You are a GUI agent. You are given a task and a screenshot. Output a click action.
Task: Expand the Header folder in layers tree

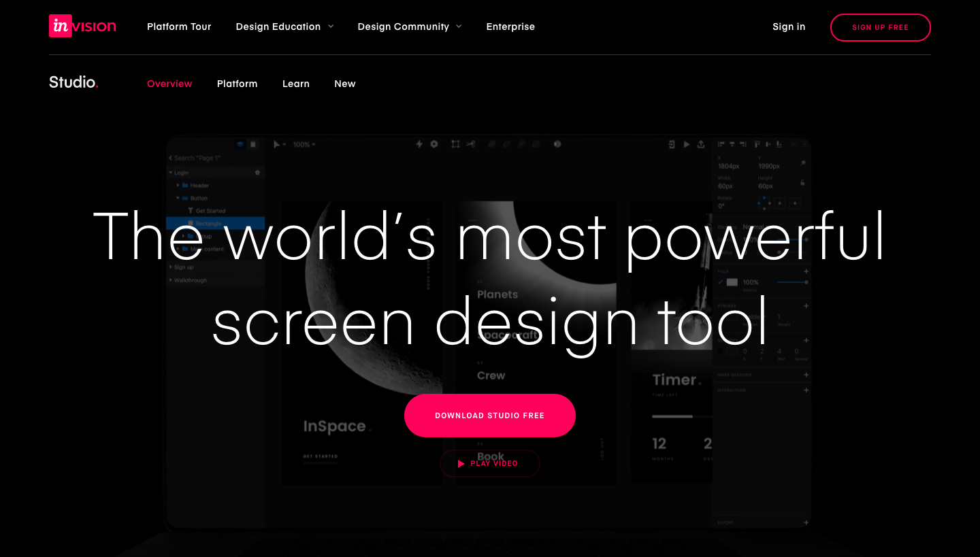[178, 185]
